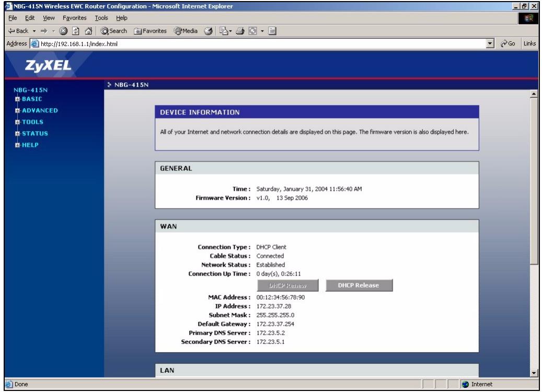The height and width of the screenshot is (392, 542).
Task: Click the Edit page toolbar icon
Action: pos(253,31)
